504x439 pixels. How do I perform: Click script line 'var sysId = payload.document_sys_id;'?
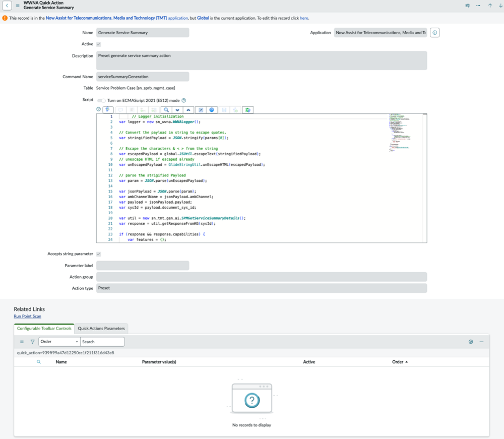point(157,207)
